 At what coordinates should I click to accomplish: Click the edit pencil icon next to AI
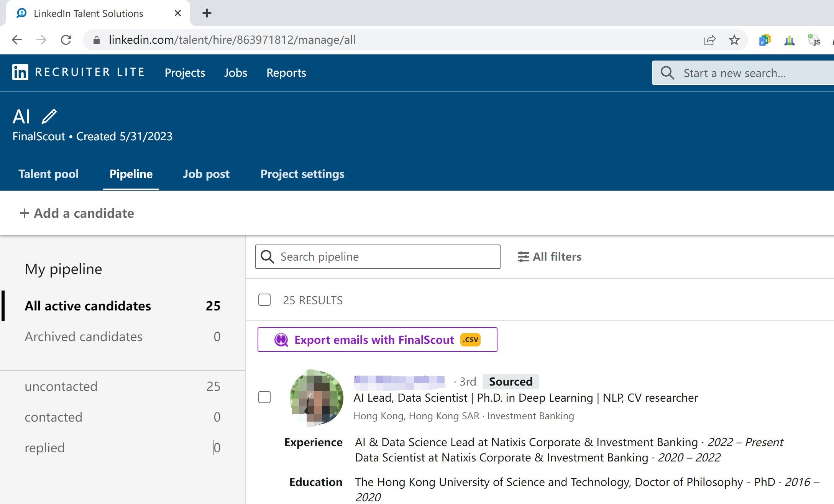[49, 116]
